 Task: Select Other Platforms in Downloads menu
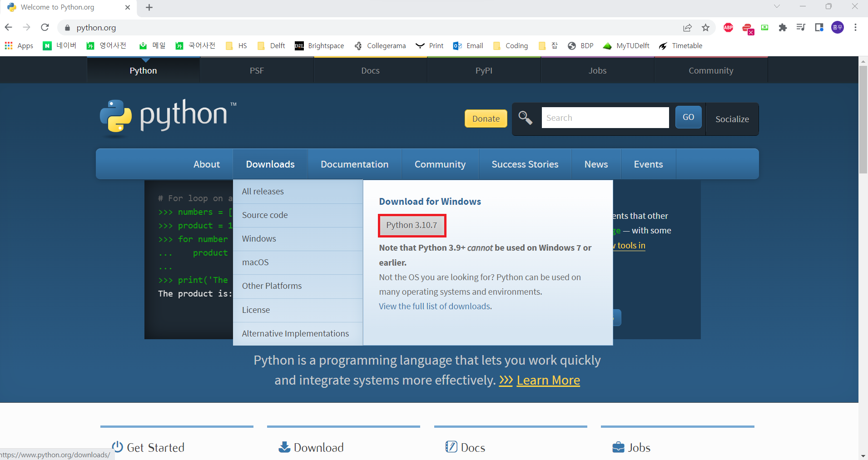(x=298, y=286)
